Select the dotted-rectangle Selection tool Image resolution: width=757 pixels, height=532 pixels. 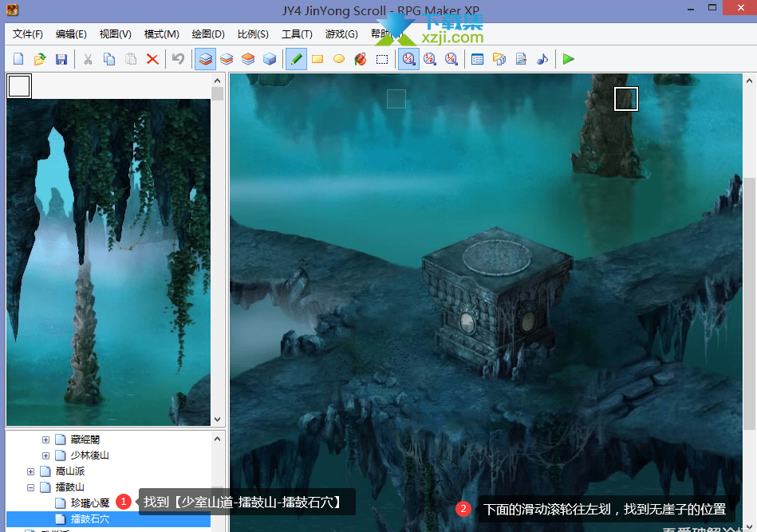tap(382, 59)
